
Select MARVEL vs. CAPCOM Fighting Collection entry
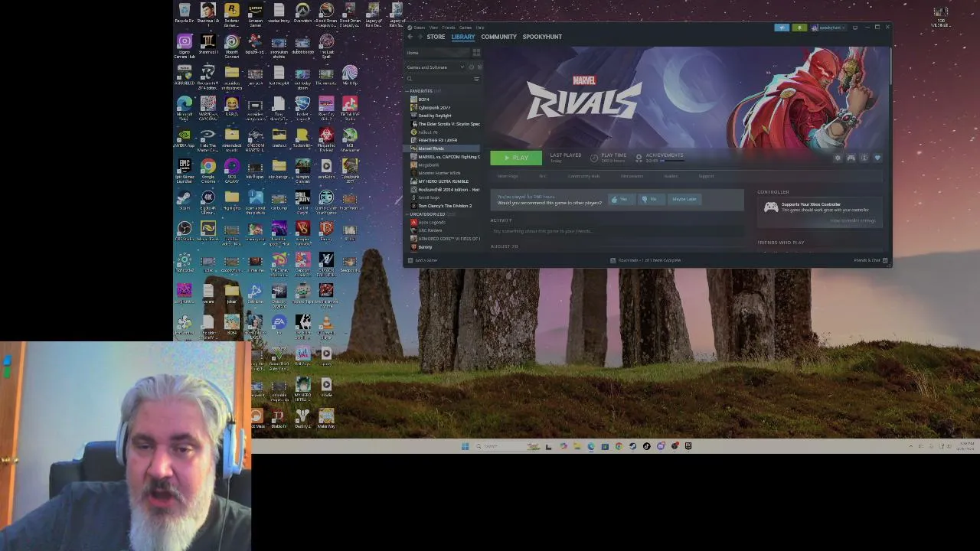tap(446, 157)
